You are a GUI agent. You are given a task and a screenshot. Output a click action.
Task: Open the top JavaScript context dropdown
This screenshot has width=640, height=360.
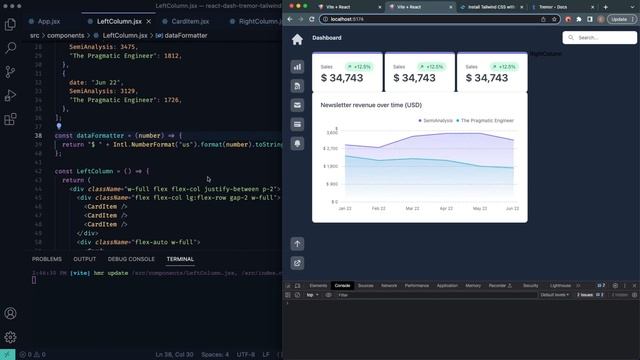pos(312,295)
